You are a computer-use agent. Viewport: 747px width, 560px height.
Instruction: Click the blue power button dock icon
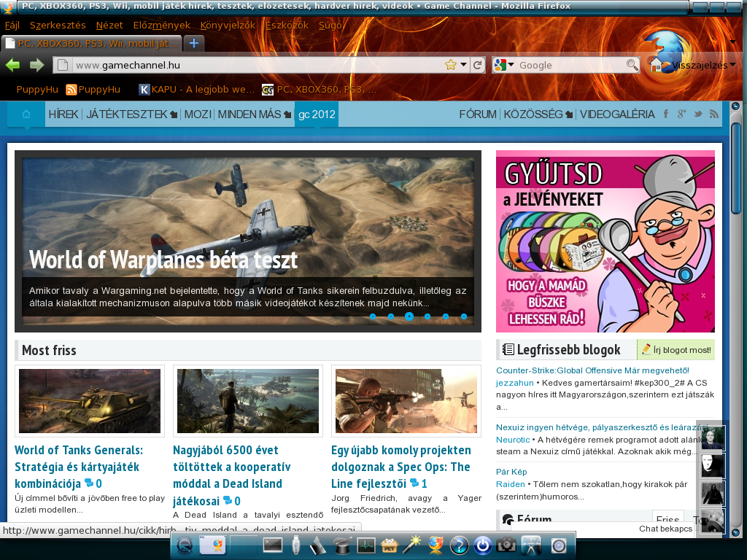coord(483,545)
